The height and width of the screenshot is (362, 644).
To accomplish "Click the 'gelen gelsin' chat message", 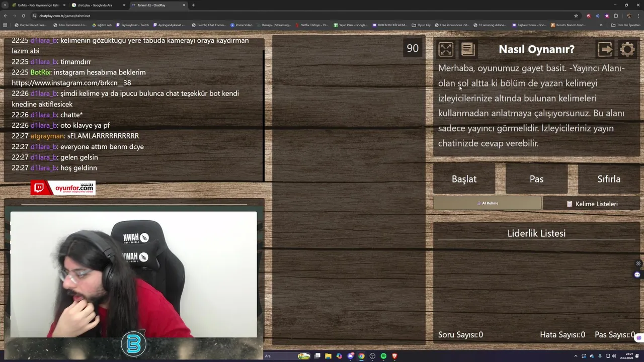I will [79, 157].
